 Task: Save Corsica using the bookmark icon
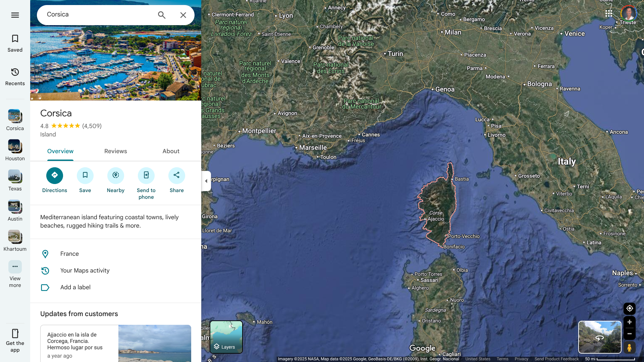click(85, 175)
